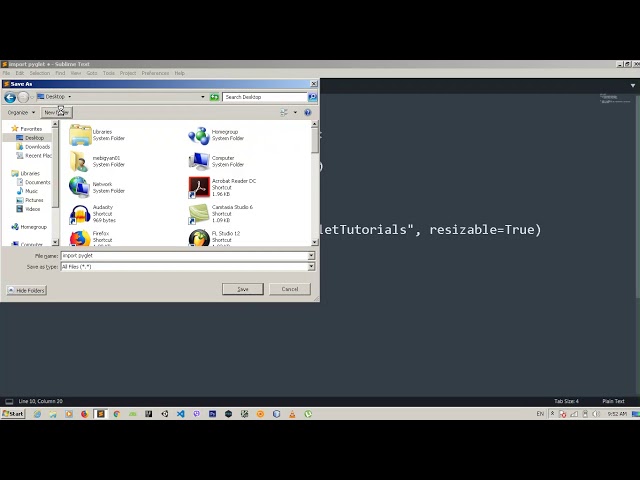Go back using the blue arrow
This screenshot has width=640, height=480.
pos(10,97)
